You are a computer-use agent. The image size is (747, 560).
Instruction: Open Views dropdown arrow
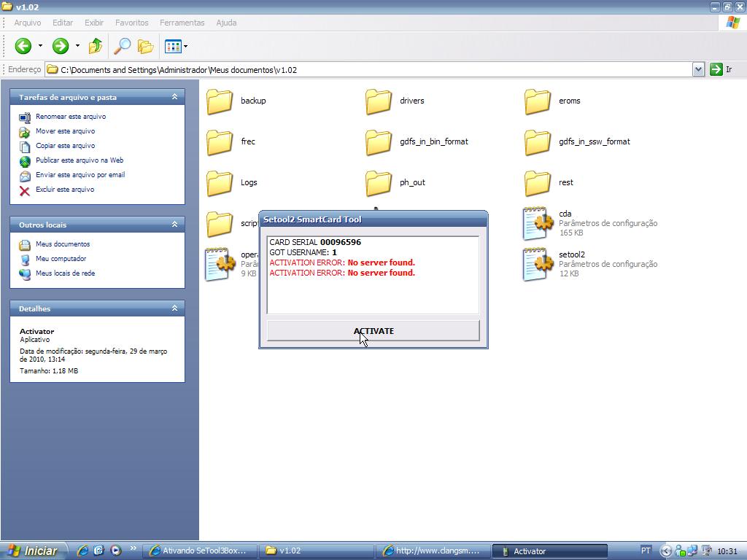(x=185, y=46)
